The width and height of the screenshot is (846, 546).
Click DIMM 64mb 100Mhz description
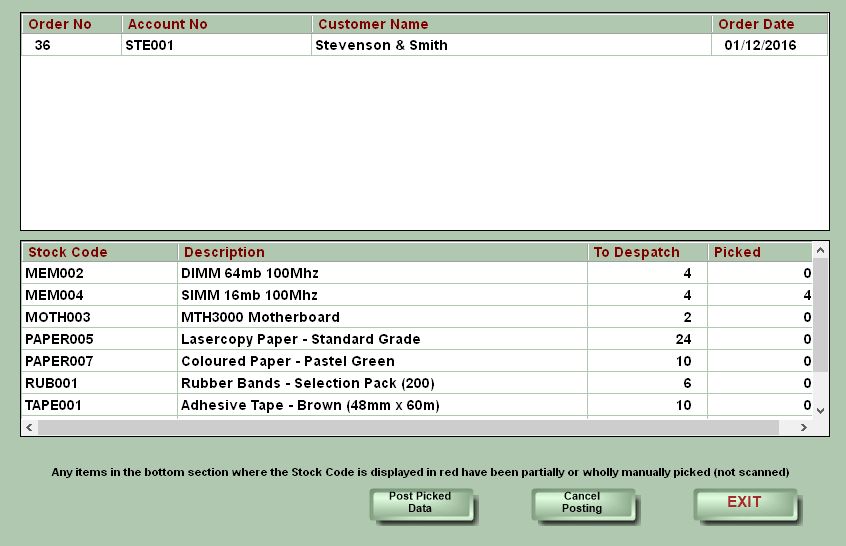click(x=383, y=274)
